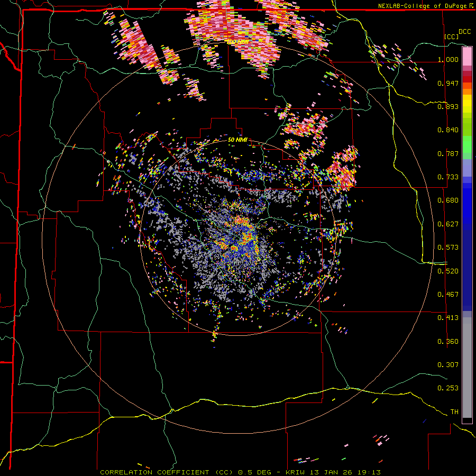Click the [CC] product label
This screenshot has height=476, width=476.
451,36
